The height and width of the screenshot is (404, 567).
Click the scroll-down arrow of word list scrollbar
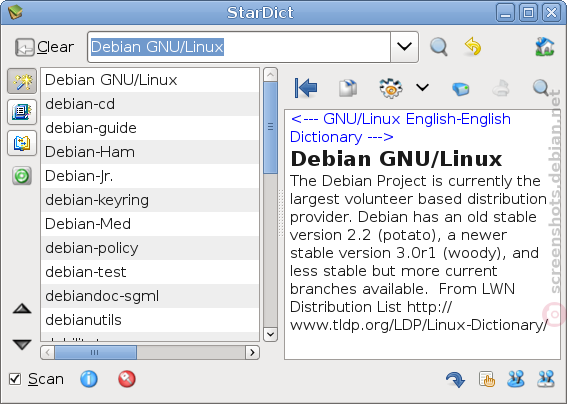click(x=270, y=334)
